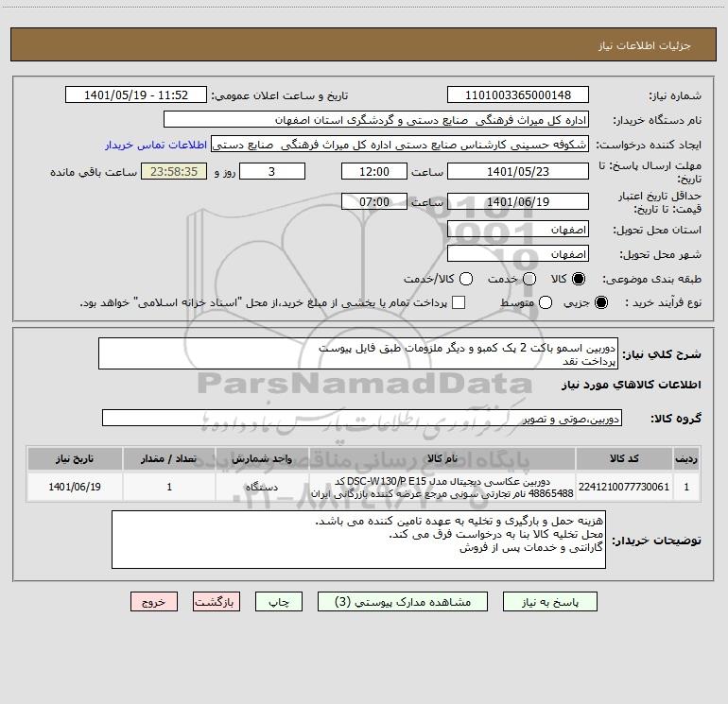Click the گروه کالا field دوربین،صوتی و تصویر
Screen dimensions: 728x704
coord(362,419)
